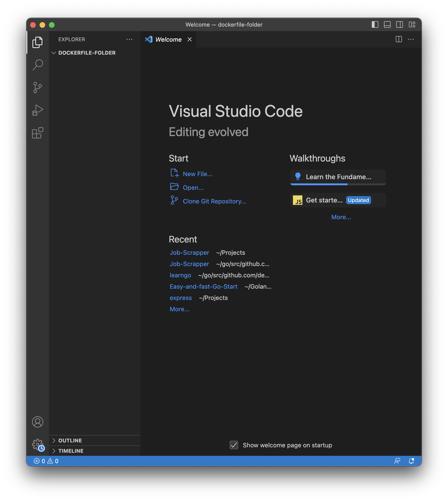Open the Accounts menu icon
Viewport: 448px width, 501px height.
[x=37, y=422]
